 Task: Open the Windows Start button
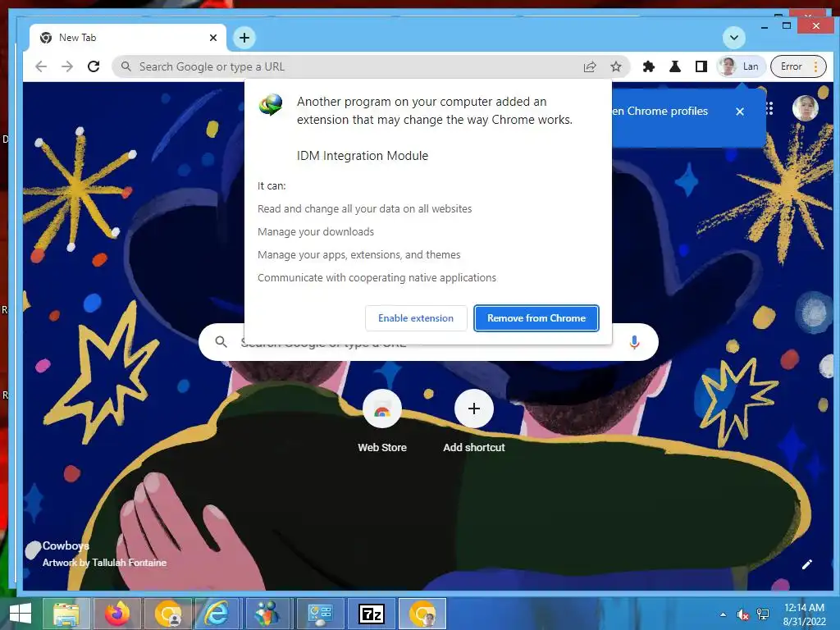pyautogui.click(x=21, y=614)
